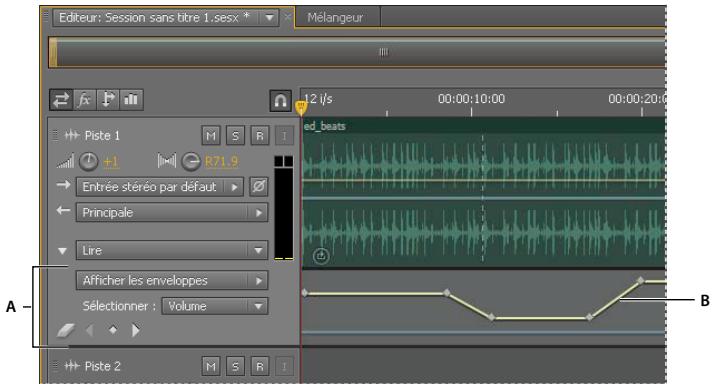The height and width of the screenshot is (384, 712).
Task: Add a keyframe with the diamond icon
Action: (113, 330)
